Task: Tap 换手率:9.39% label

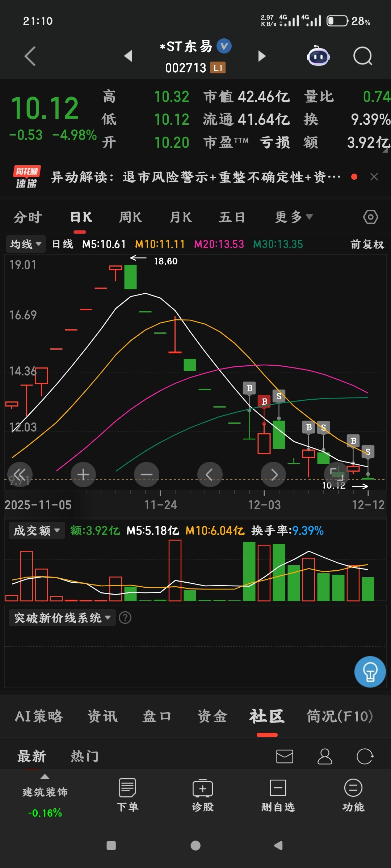Action: pyautogui.click(x=287, y=531)
